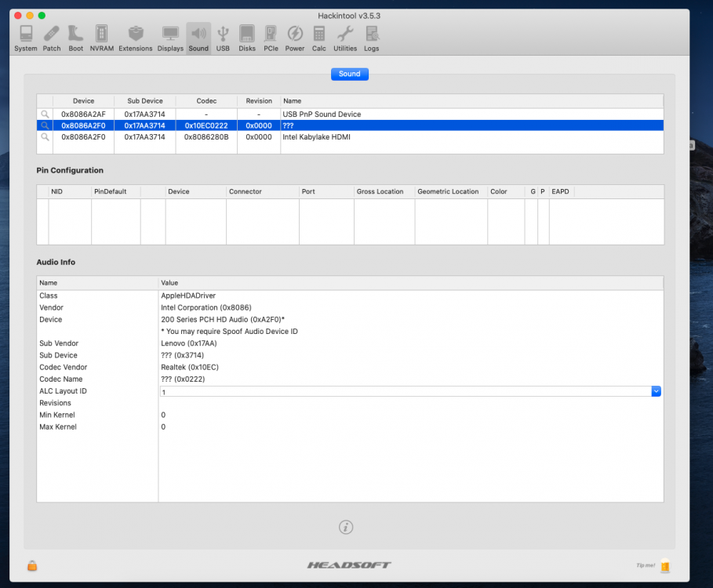
Task: Click the Intel Corporation (0x8086) value
Action: point(206,307)
